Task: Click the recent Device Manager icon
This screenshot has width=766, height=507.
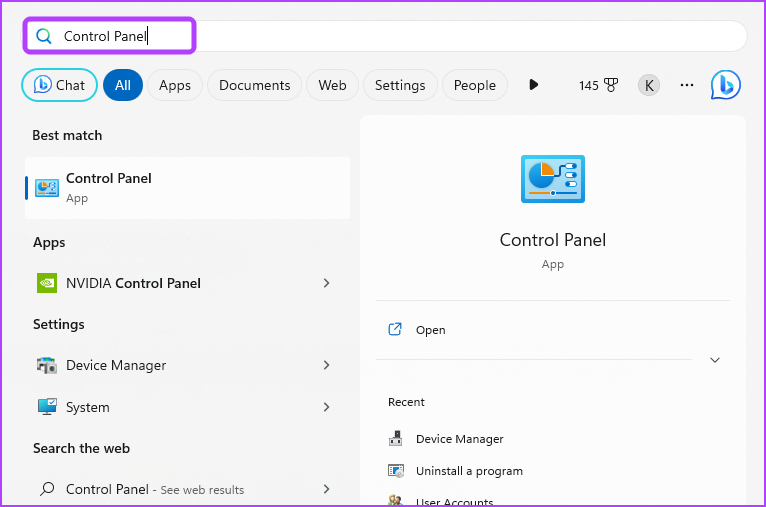Action: [395, 439]
